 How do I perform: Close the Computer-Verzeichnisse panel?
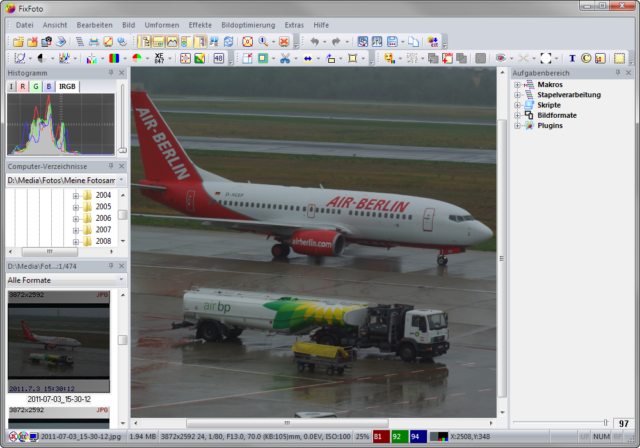click(122, 166)
